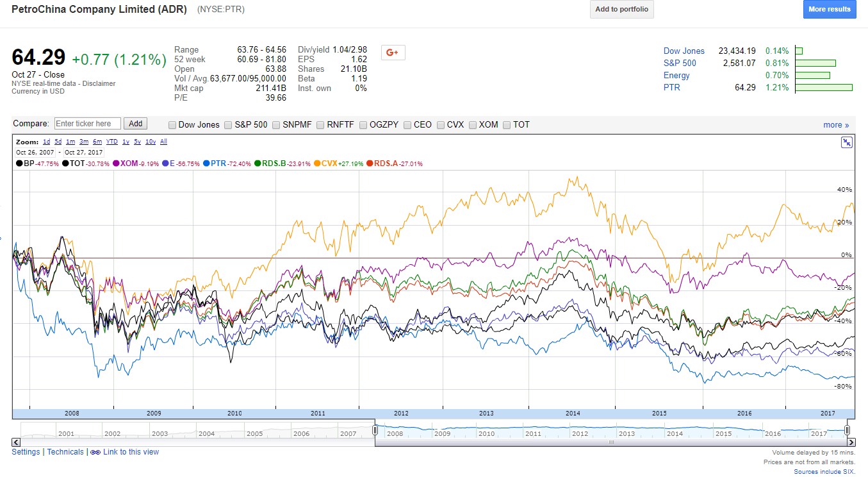The height and width of the screenshot is (477, 868).
Task: Check the CVX comparison checkbox
Action: pos(441,125)
